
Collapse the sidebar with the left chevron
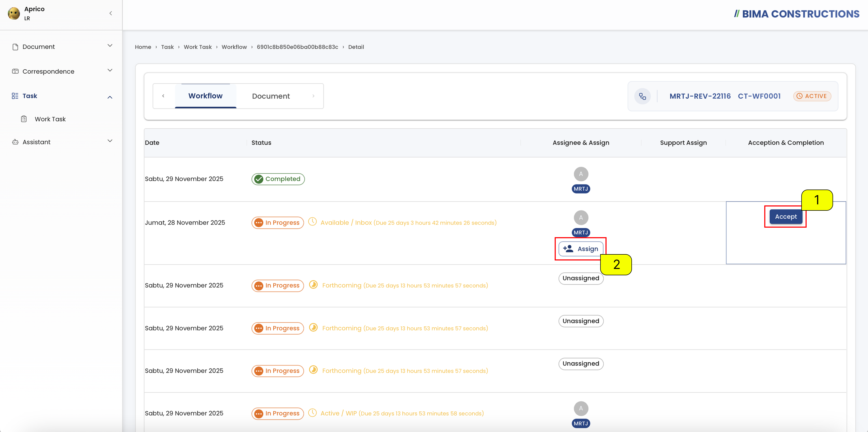coord(111,13)
